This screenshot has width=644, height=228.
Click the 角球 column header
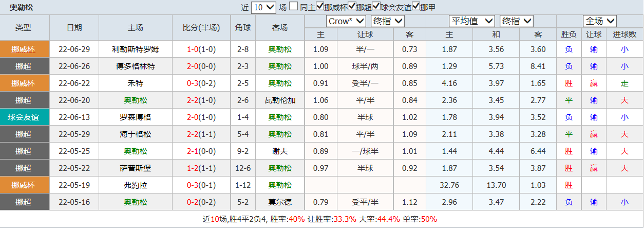click(x=243, y=28)
